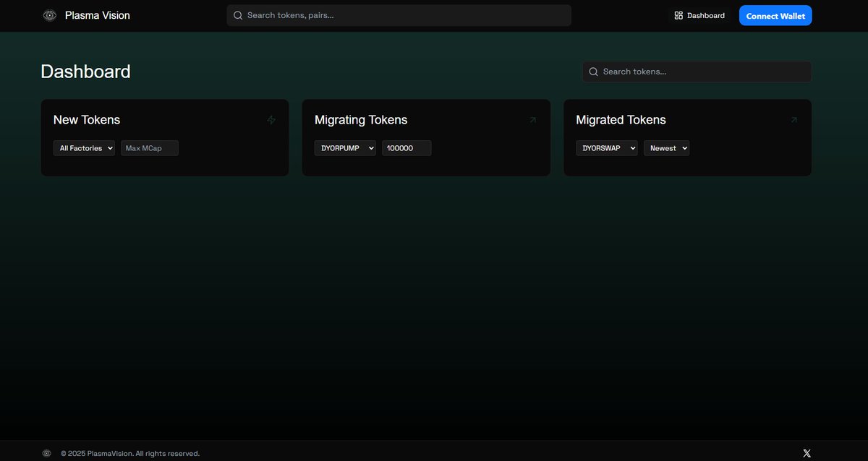Image resolution: width=868 pixels, height=461 pixels.
Task: Click the 2025 PlasmaVision copyright text
Action: (x=130, y=454)
